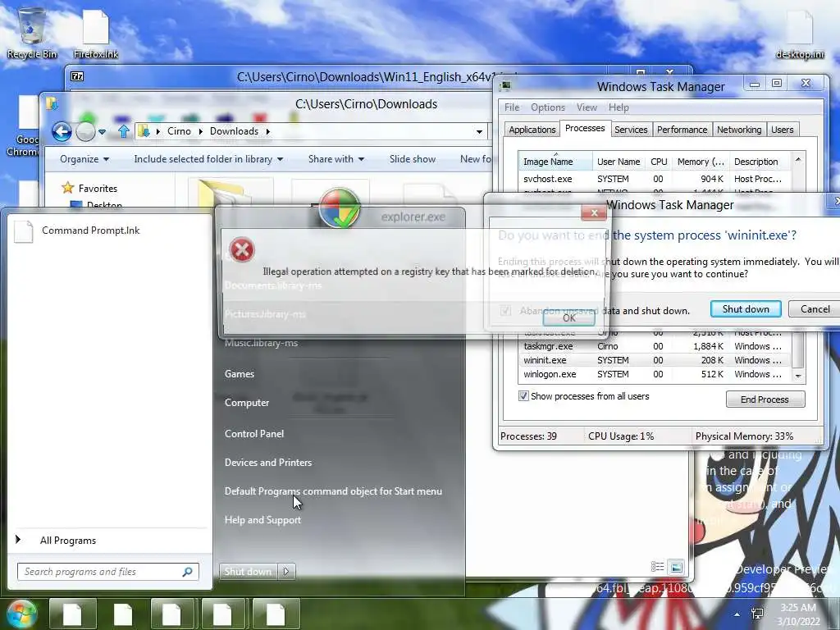Expand the arrow after Downloads breadcrumb
This screenshot has height=630, width=840.
pyautogui.click(x=268, y=132)
